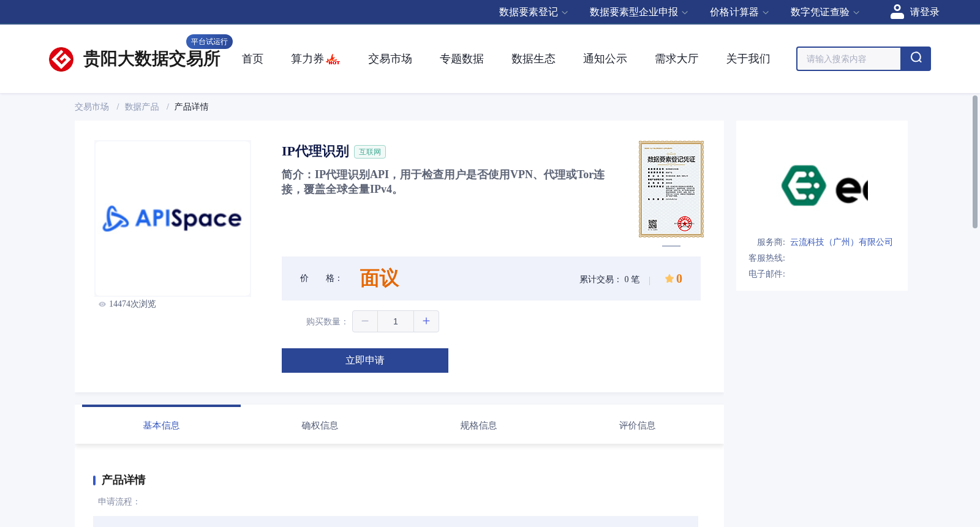Expand the 数据要素登记 dropdown
This screenshot has width=980, height=527.
pyautogui.click(x=533, y=12)
